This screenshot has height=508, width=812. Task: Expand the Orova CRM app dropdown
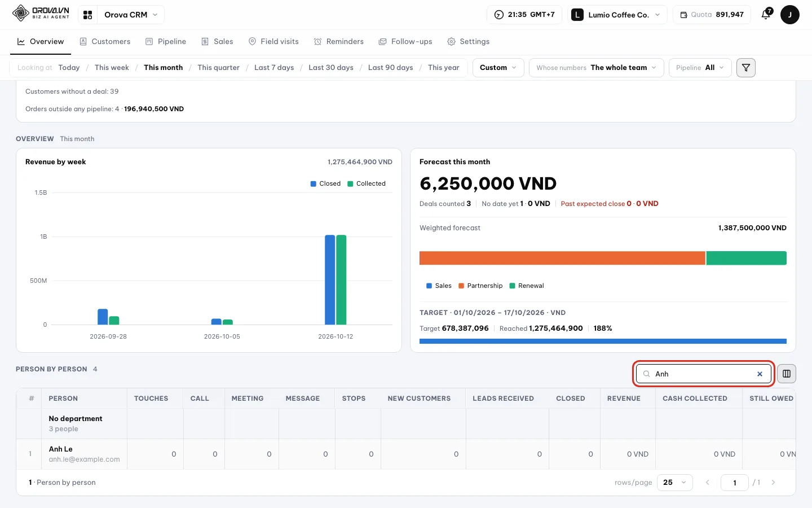131,15
